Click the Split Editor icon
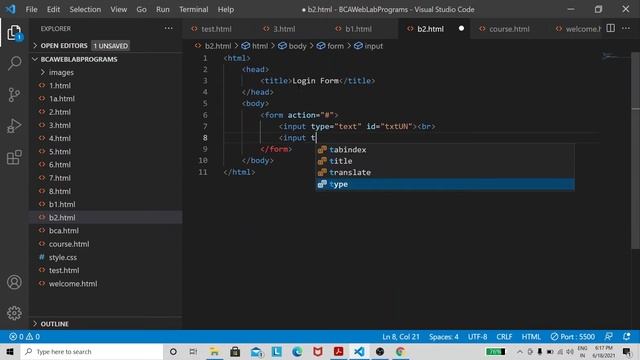 point(611,28)
